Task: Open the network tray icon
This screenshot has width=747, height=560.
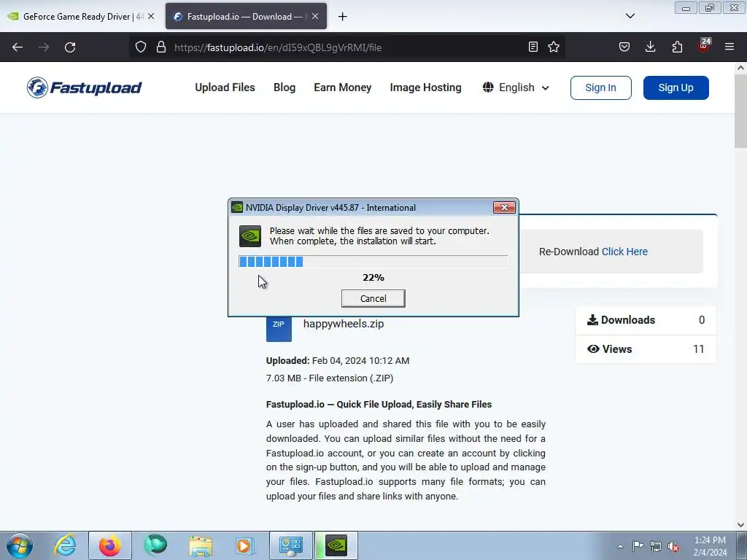Action: 656,546
